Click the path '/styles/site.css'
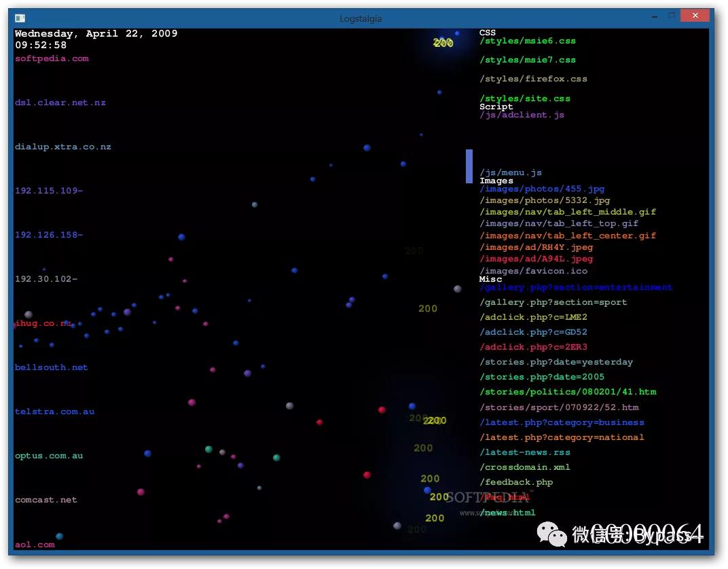728x569 pixels. 525,98
